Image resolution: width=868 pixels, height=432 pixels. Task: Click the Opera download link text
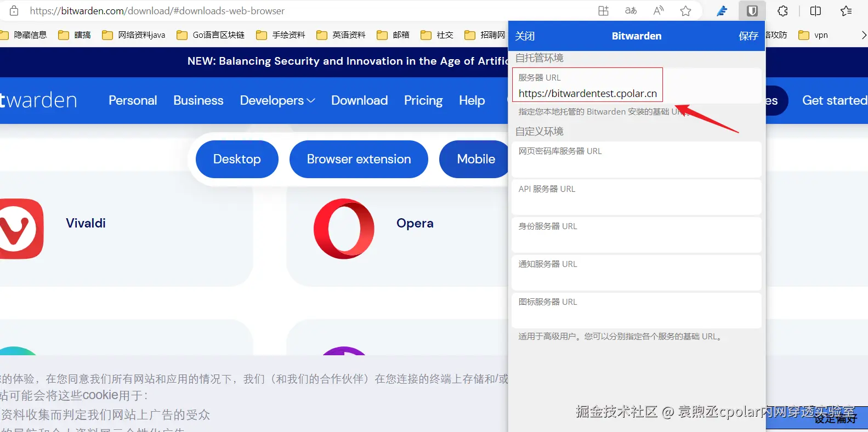415,223
